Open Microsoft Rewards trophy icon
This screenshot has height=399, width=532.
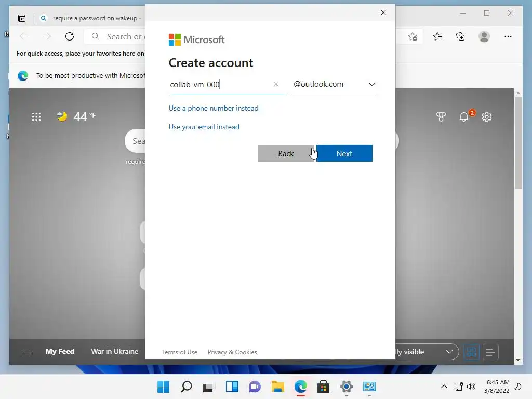(x=441, y=117)
